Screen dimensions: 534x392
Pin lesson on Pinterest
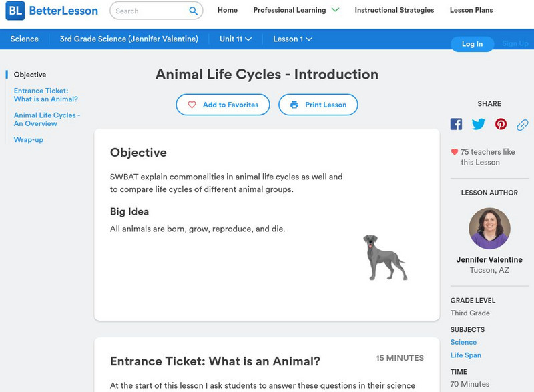(x=501, y=124)
